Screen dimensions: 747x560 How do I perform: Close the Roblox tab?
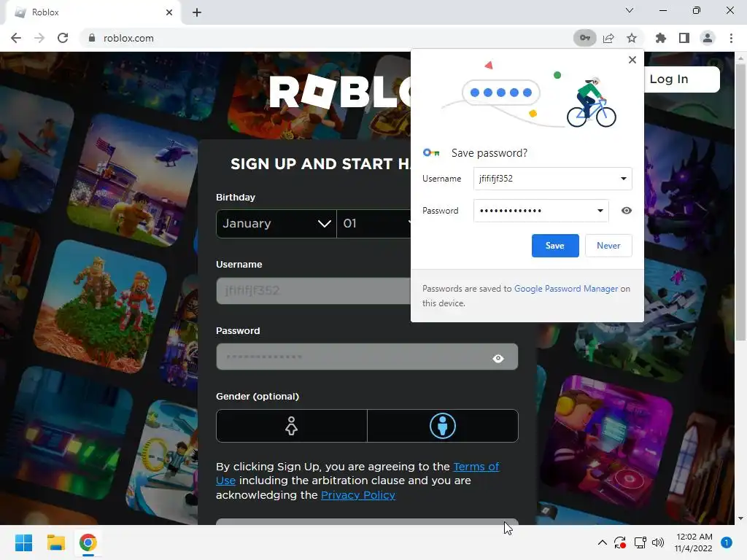tap(169, 12)
